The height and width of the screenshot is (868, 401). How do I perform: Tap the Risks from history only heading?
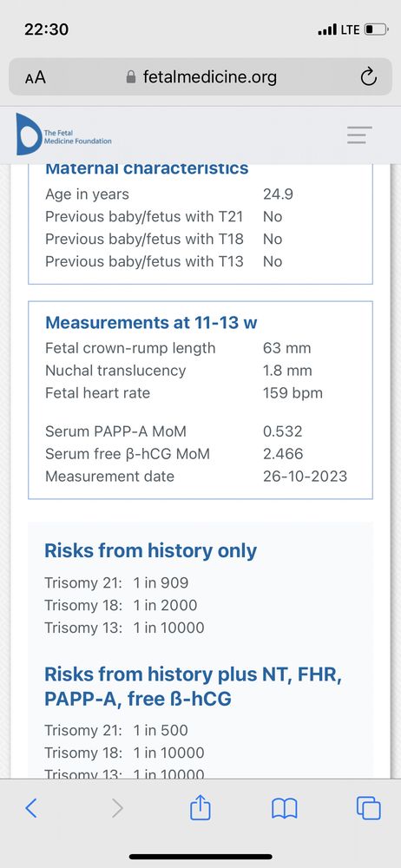coord(151,551)
